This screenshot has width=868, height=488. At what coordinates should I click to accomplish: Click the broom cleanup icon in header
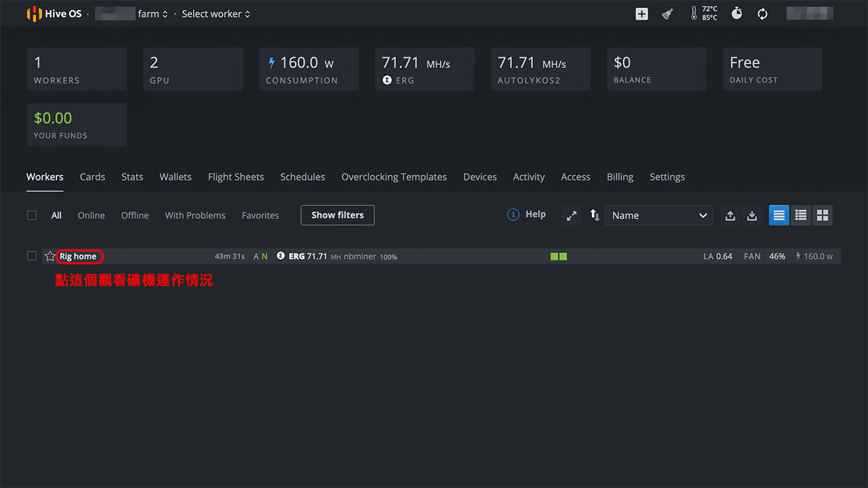(667, 14)
